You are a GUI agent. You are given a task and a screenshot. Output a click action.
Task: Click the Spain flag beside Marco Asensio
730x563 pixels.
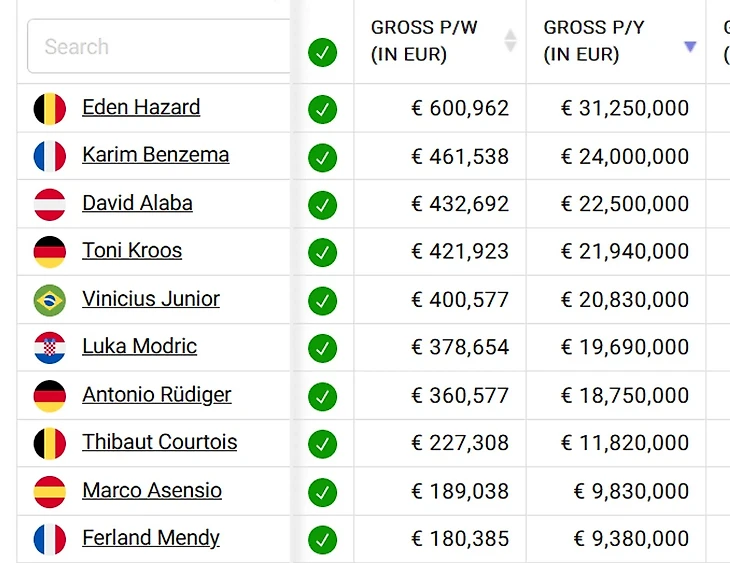49,491
